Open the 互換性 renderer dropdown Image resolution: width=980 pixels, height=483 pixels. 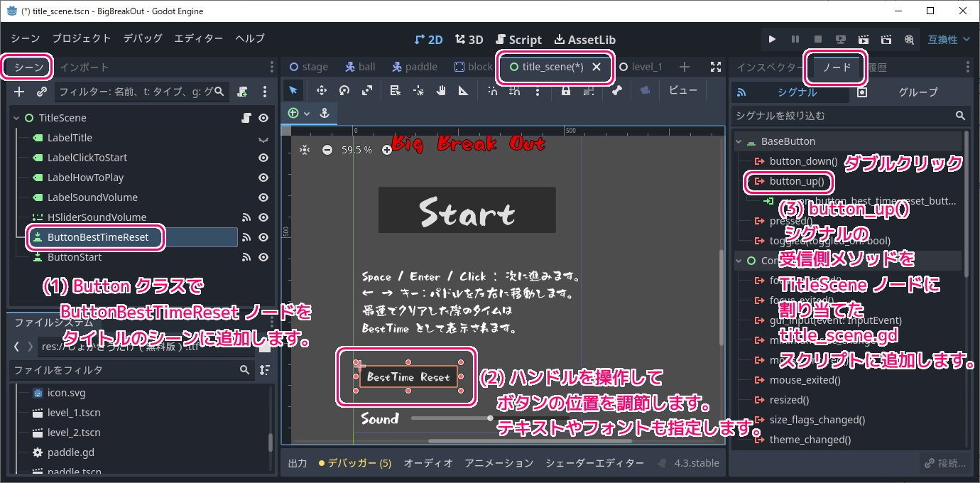click(x=949, y=40)
